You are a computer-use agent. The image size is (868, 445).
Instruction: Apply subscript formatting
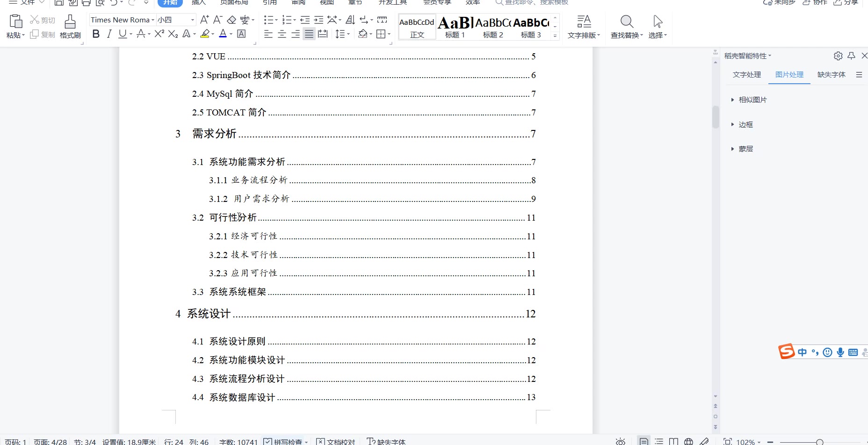pyautogui.click(x=173, y=34)
